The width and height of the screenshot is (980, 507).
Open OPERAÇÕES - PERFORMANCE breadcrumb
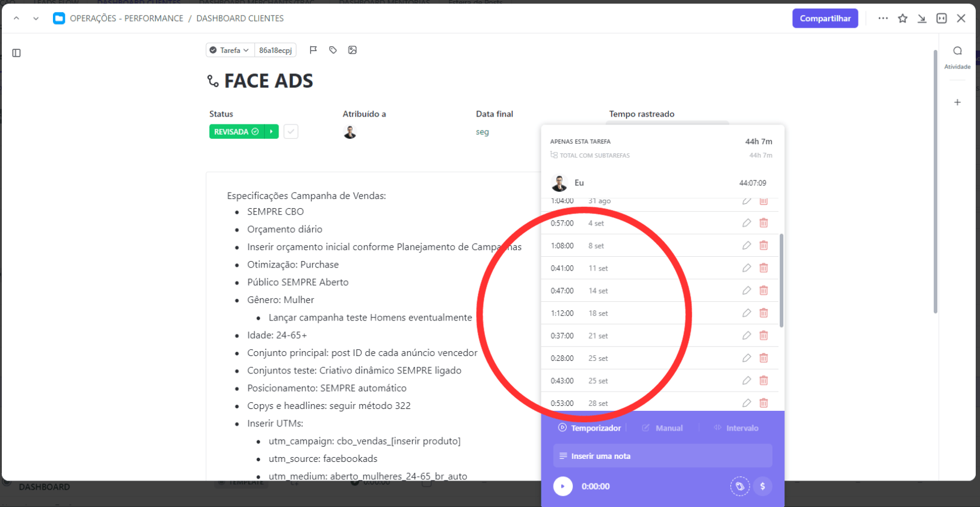tap(126, 19)
